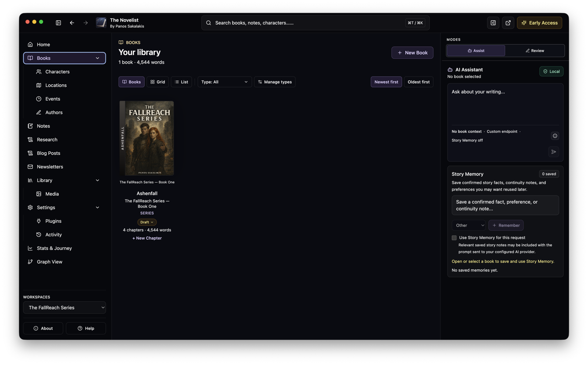
Task: Switch to Assist mode tab
Action: (x=476, y=51)
